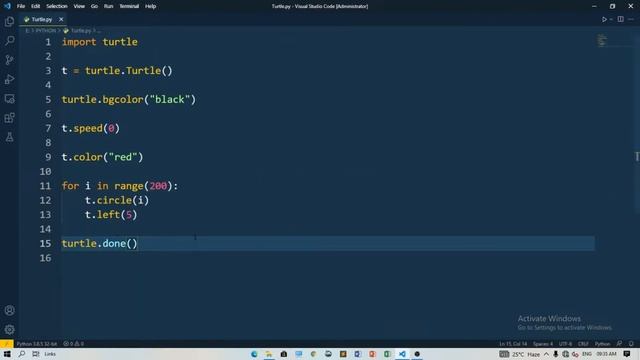640x360 pixels.
Task: Open the Testing flask view
Action: (9, 137)
